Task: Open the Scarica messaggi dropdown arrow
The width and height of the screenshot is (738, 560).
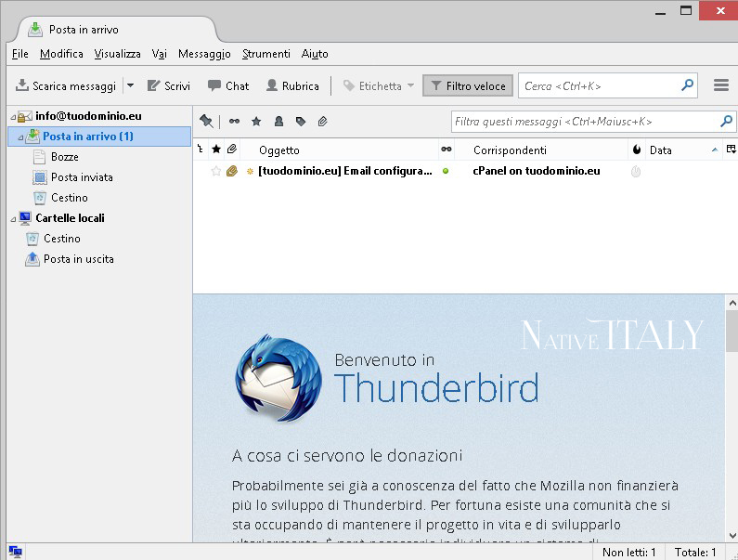Action: [x=130, y=86]
